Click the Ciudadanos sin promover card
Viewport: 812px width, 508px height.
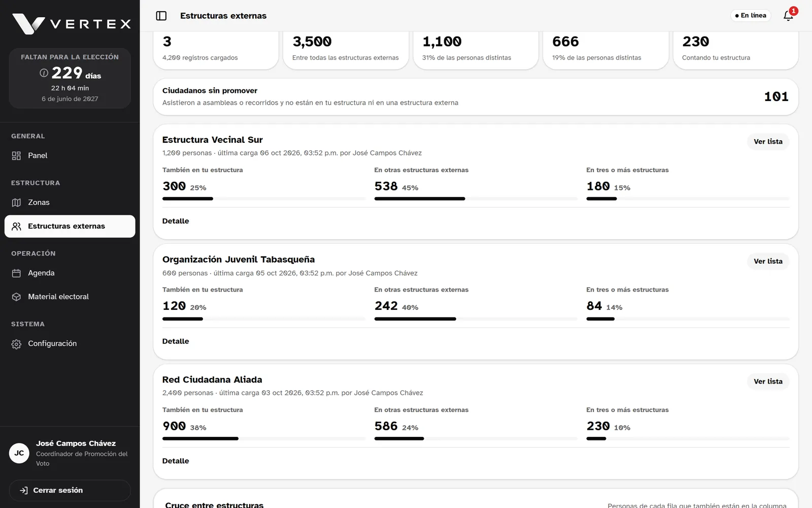[476, 97]
